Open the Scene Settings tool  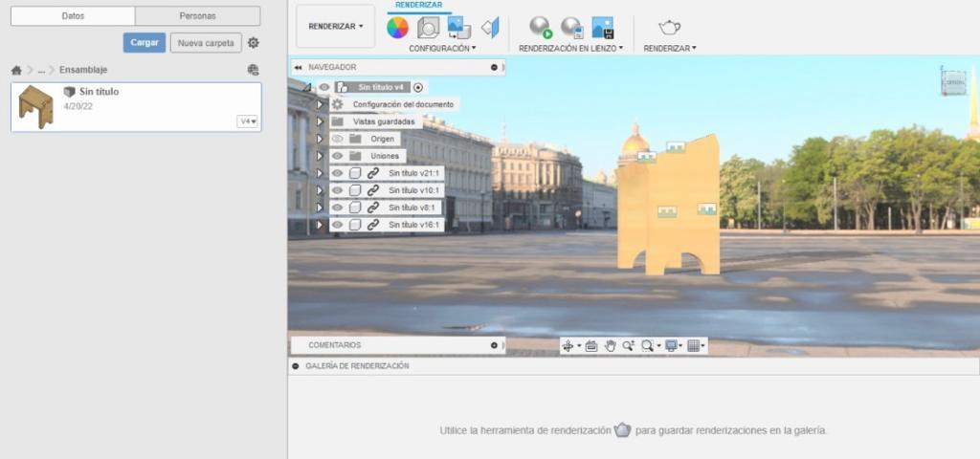(428, 28)
